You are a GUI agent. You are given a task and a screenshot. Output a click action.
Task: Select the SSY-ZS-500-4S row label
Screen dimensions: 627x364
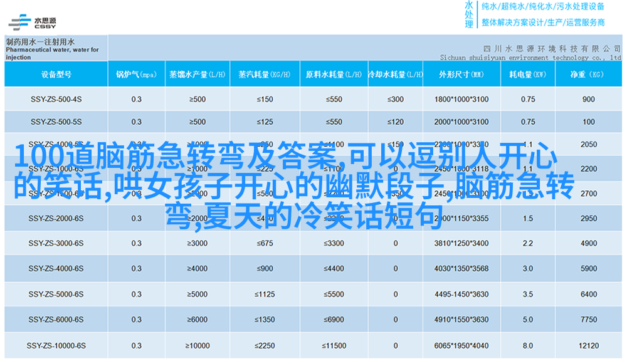(x=56, y=99)
